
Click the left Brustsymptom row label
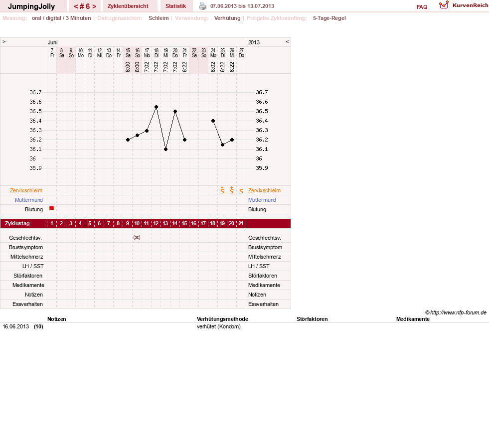tap(26, 247)
